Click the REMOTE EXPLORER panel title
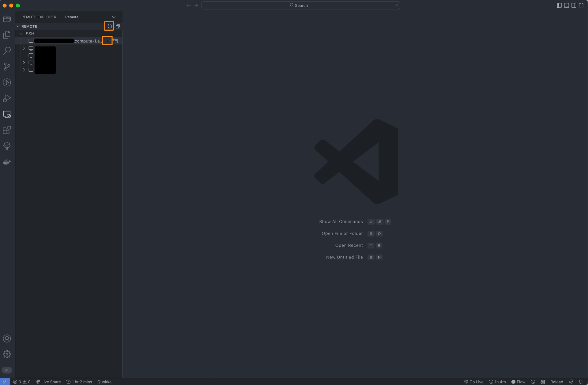588x385 pixels. click(x=39, y=17)
